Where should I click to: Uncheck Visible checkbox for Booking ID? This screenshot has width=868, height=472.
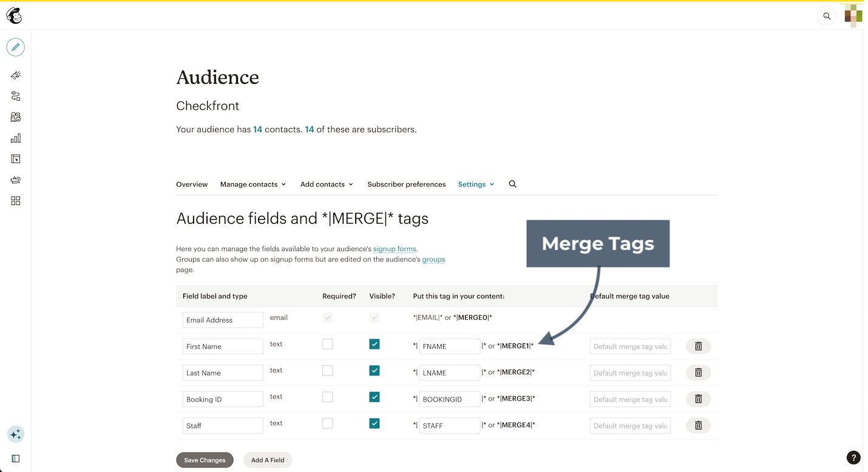coord(375,397)
